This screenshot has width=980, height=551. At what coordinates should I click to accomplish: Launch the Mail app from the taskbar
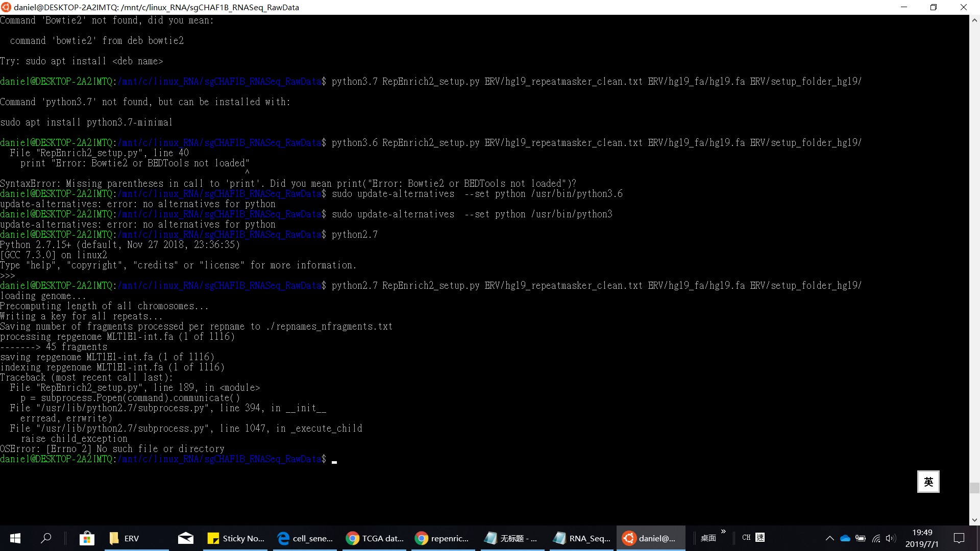coord(185,538)
